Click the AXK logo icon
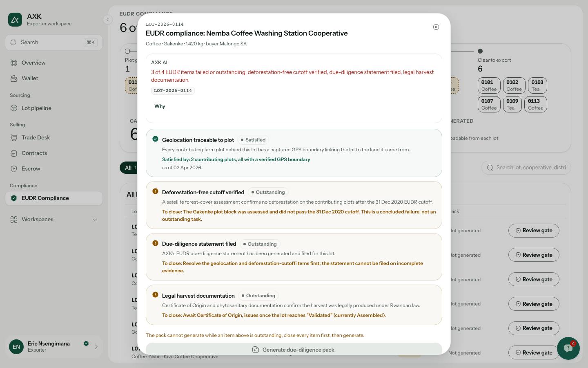Image resolution: width=588 pixels, height=368 pixels. [15, 20]
